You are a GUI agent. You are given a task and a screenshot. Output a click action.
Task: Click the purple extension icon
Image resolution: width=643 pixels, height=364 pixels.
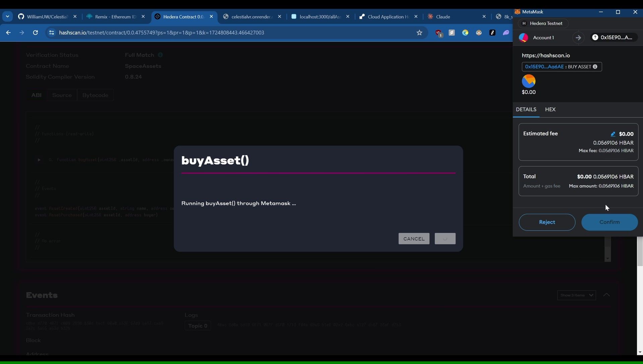tap(506, 32)
